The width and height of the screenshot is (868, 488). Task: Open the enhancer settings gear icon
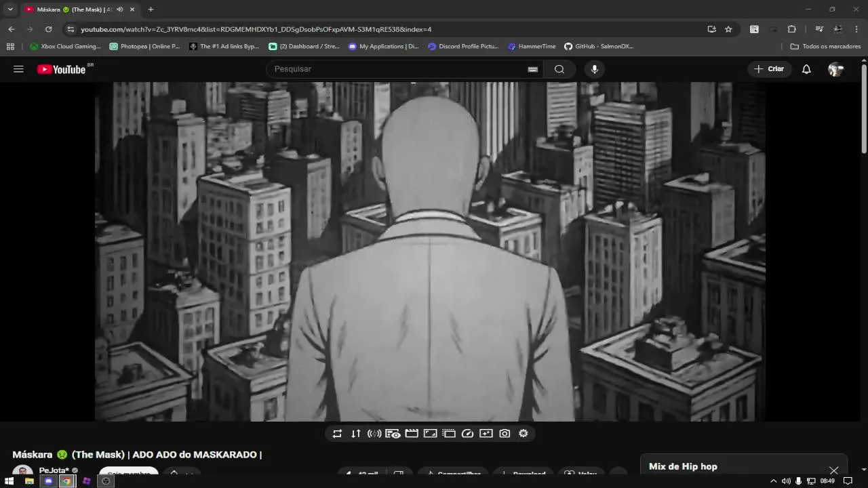524,434
